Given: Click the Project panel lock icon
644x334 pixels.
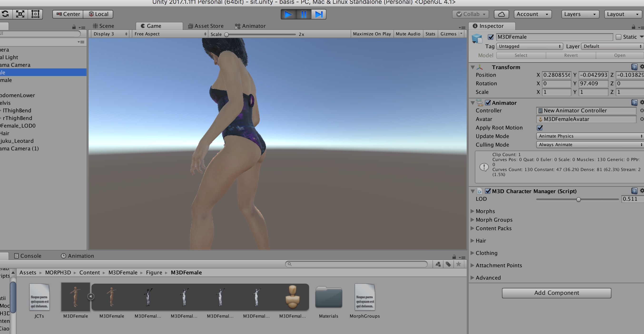Looking at the screenshot, I should tap(454, 257).
